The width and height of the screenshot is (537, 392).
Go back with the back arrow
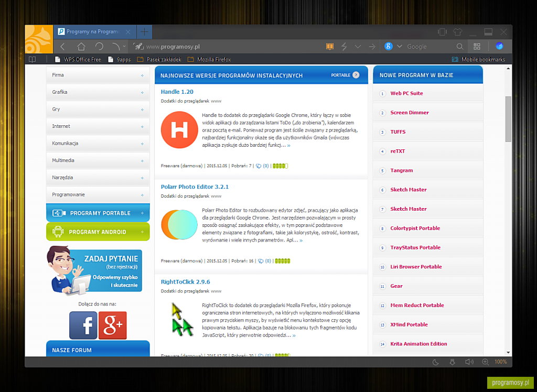tap(62, 47)
